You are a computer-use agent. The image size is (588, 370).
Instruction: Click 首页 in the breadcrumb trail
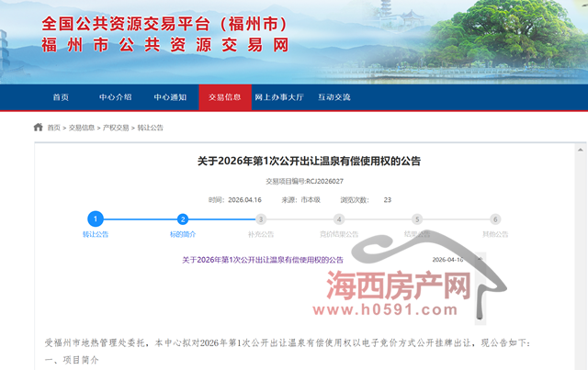(53, 128)
